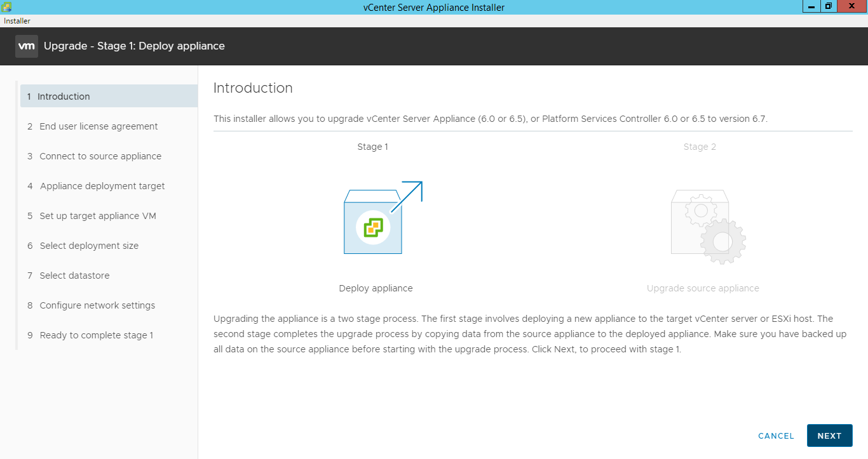Click the vm logo square on dark banner

pos(26,46)
